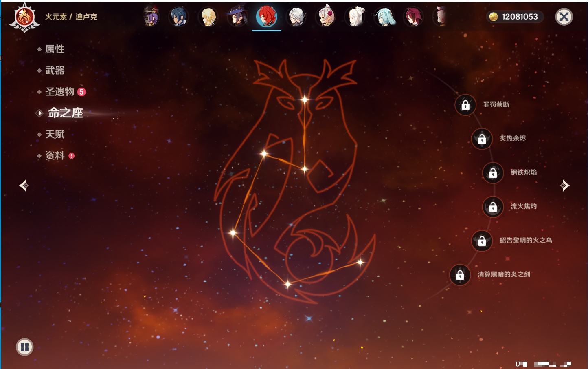This screenshot has width=588, height=369.
Task: Click the 罪罚裁断 label text
Action: [496, 104]
